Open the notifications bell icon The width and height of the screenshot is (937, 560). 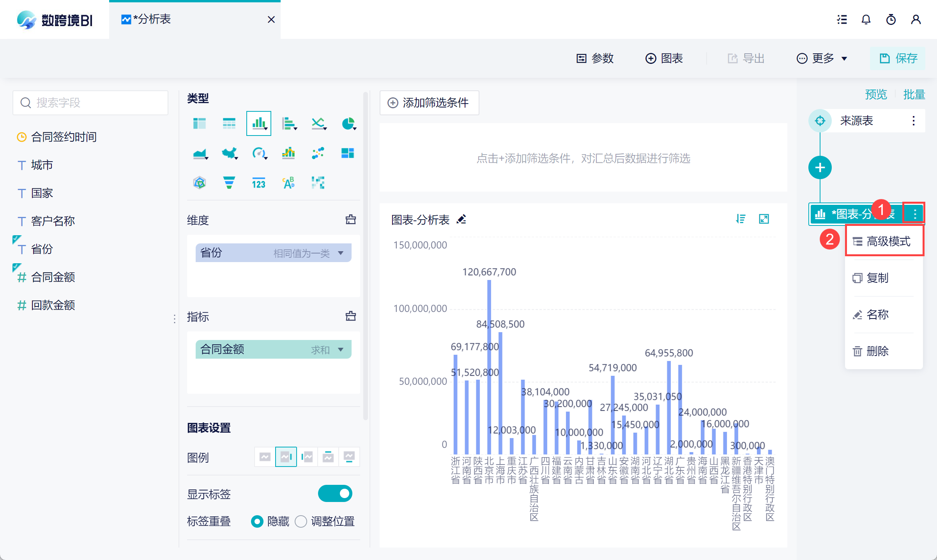click(866, 19)
